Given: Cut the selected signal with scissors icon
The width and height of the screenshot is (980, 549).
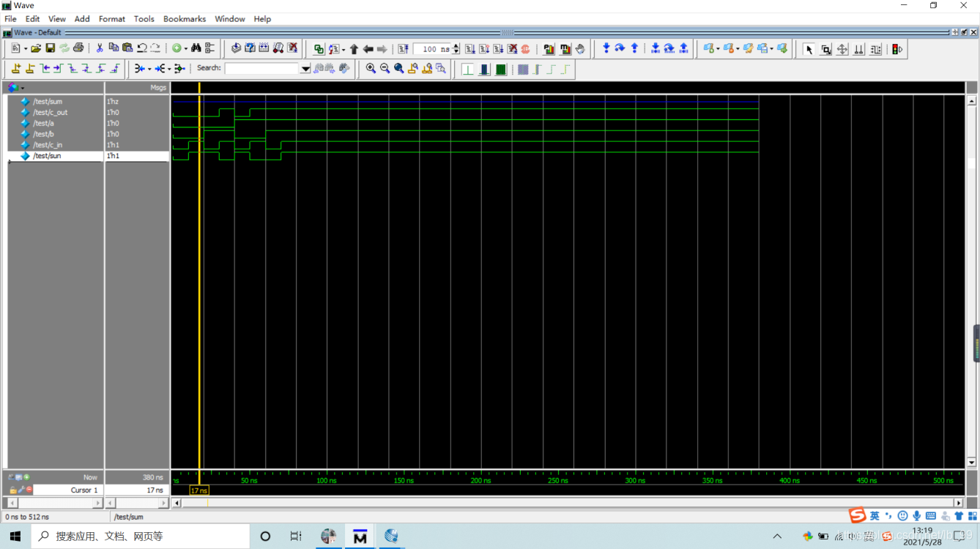Looking at the screenshot, I should 100,48.
